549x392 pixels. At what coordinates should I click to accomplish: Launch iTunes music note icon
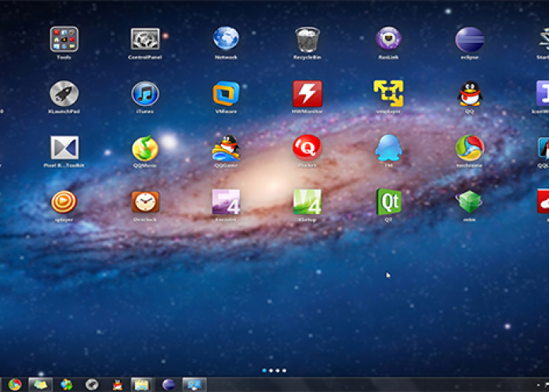(145, 93)
